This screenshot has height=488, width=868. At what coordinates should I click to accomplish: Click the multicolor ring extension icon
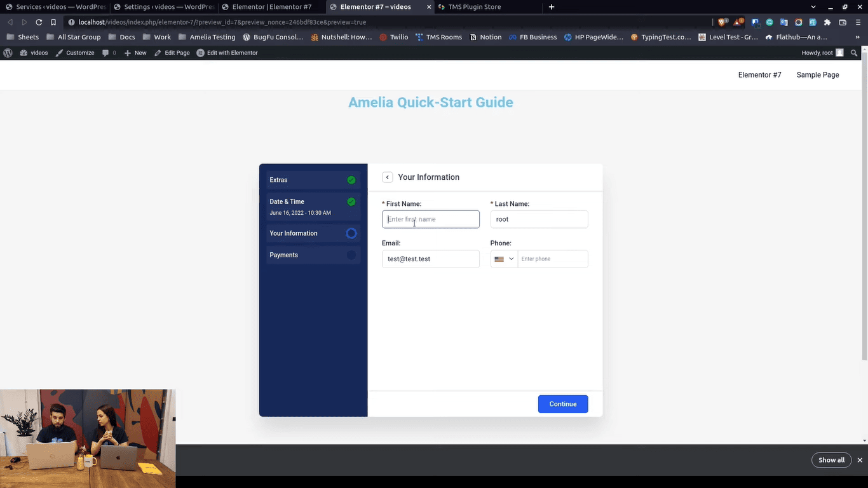[x=799, y=22]
